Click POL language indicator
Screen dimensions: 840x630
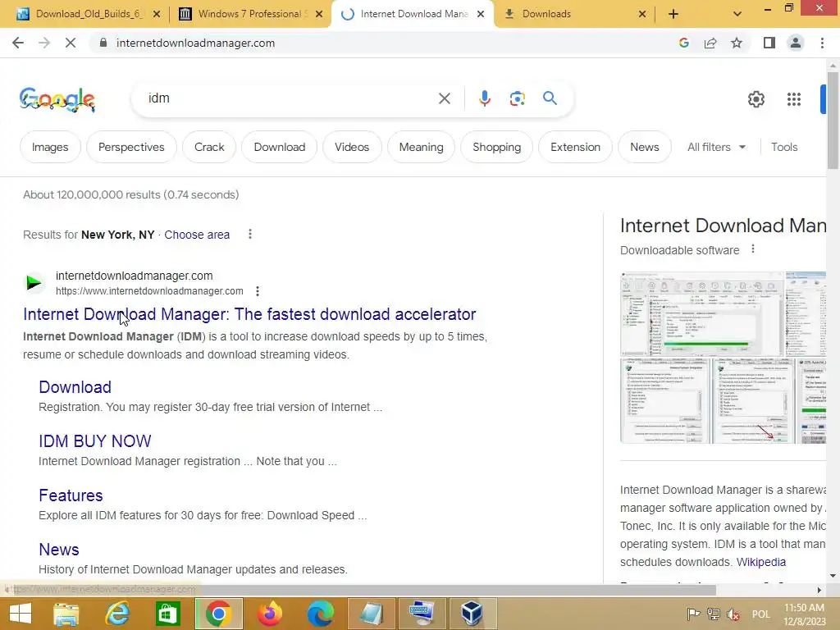(760, 614)
